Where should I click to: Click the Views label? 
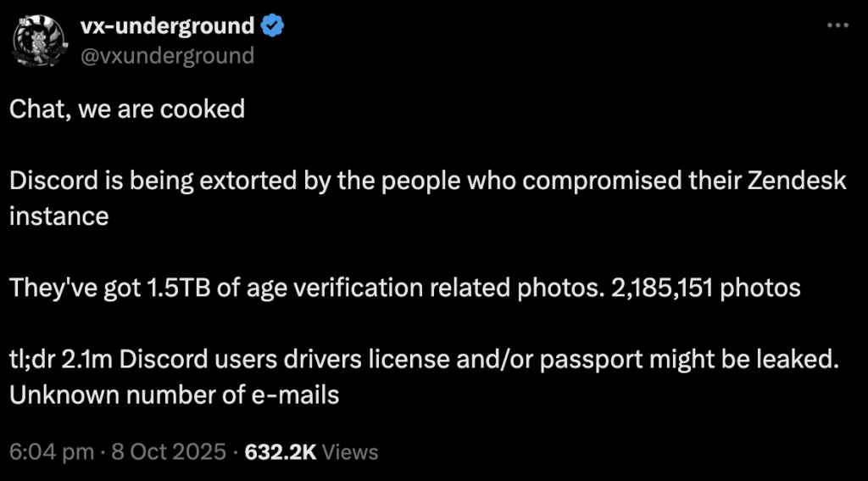[x=350, y=452]
